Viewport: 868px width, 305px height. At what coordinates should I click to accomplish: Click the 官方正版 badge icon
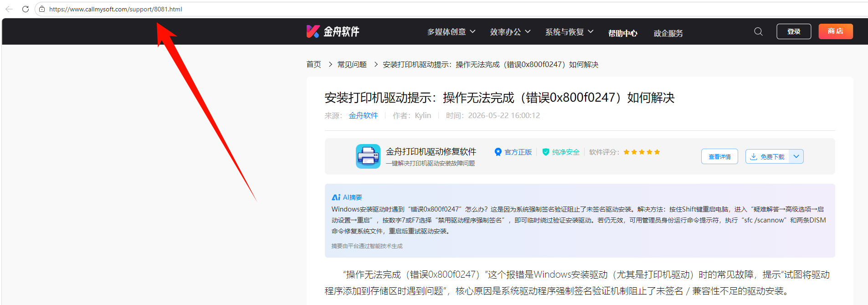[498, 152]
